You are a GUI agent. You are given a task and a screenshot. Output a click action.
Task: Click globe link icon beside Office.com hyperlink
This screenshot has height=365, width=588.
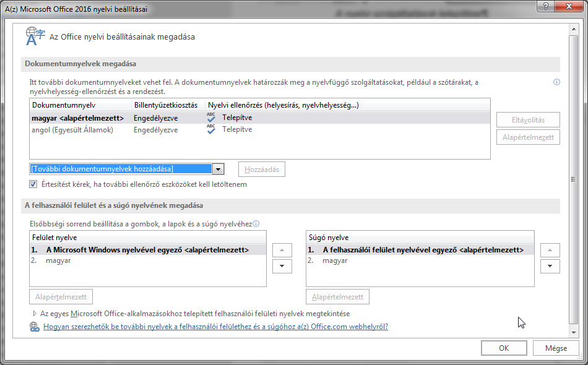35,327
